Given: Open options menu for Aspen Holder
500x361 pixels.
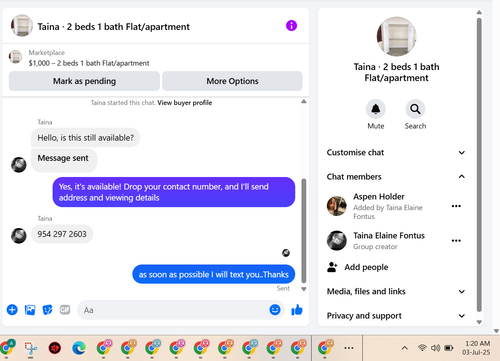Looking at the screenshot, I should (x=456, y=206).
